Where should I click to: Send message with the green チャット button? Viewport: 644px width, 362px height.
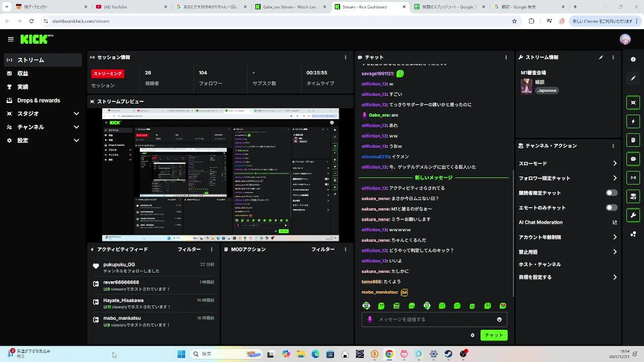(x=494, y=335)
